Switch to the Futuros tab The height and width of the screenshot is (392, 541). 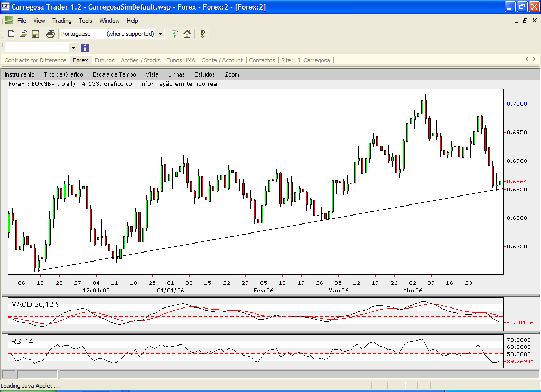[104, 60]
